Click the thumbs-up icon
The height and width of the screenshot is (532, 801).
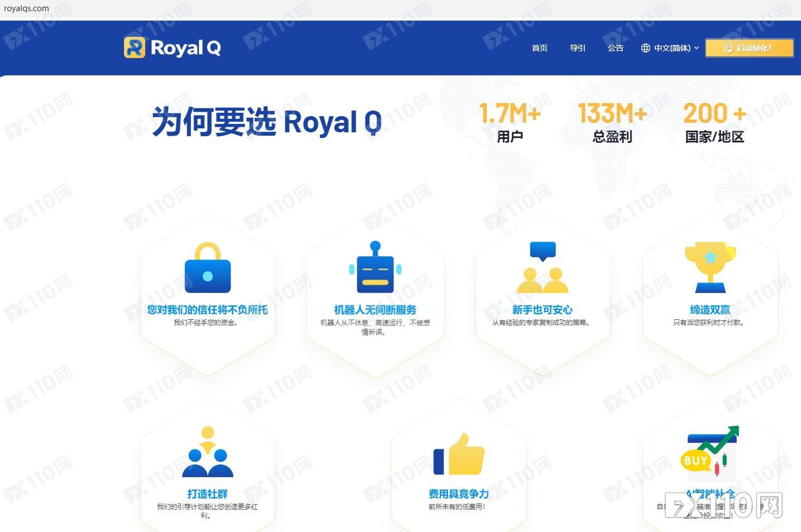(459, 454)
